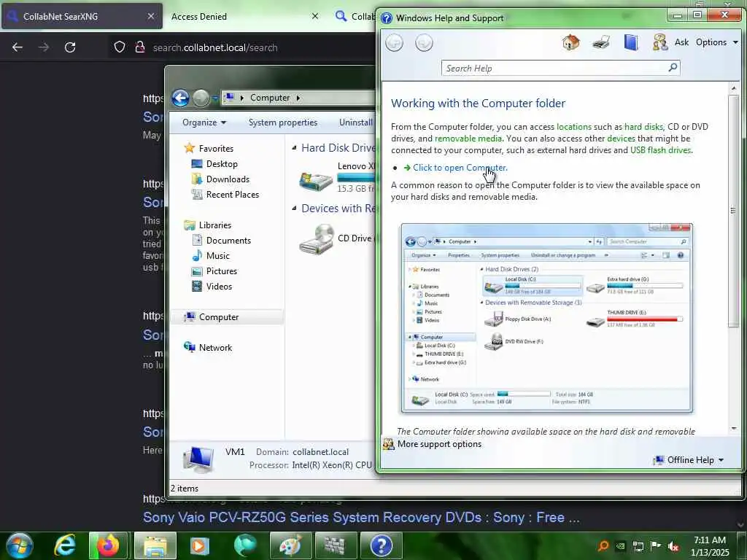Open the Documents library
The width and height of the screenshot is (747, 560).
(x=228, y=241)
